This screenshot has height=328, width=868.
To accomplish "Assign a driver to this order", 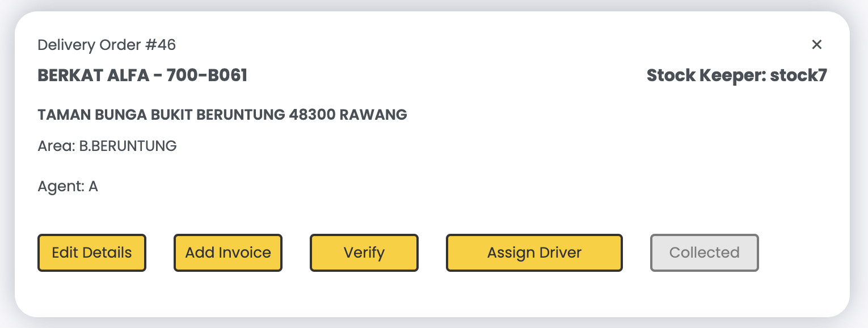I will click(534, 253).
